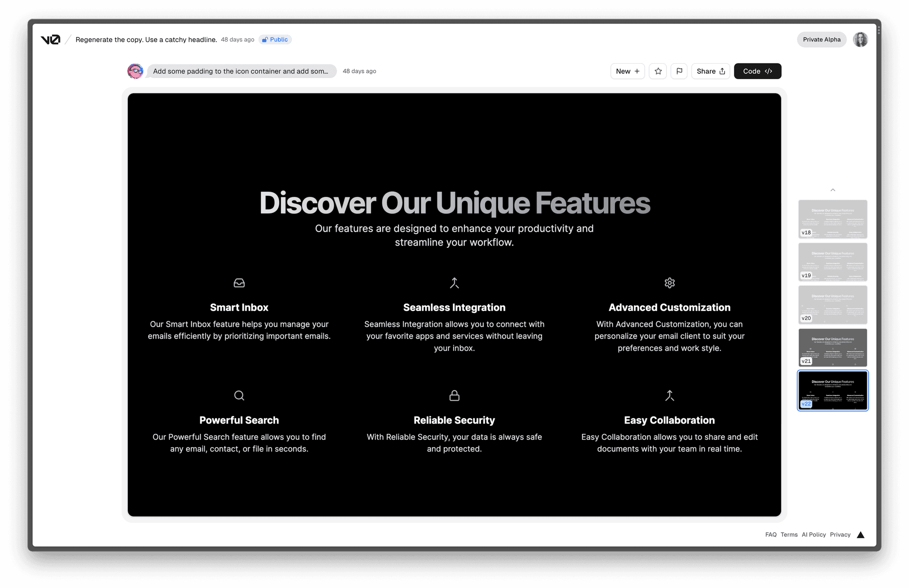Click the Code editor button
909x588 pixels.
pyautogui.click(x=758, y=71)
